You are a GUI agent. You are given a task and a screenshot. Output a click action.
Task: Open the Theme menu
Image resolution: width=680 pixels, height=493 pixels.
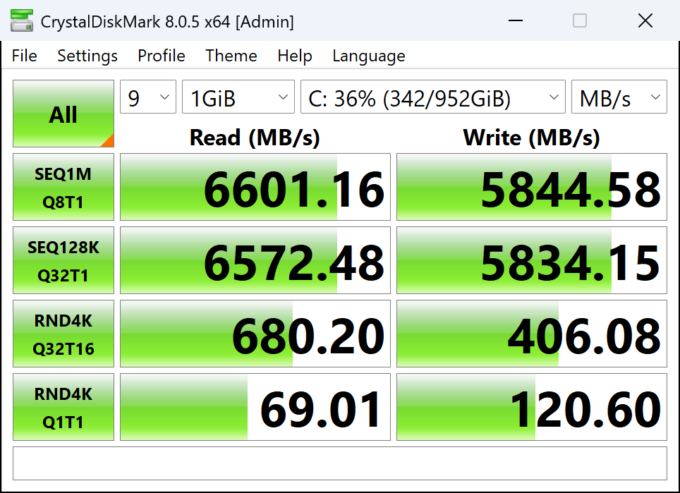pyautogui.click(x=231, y=56)
